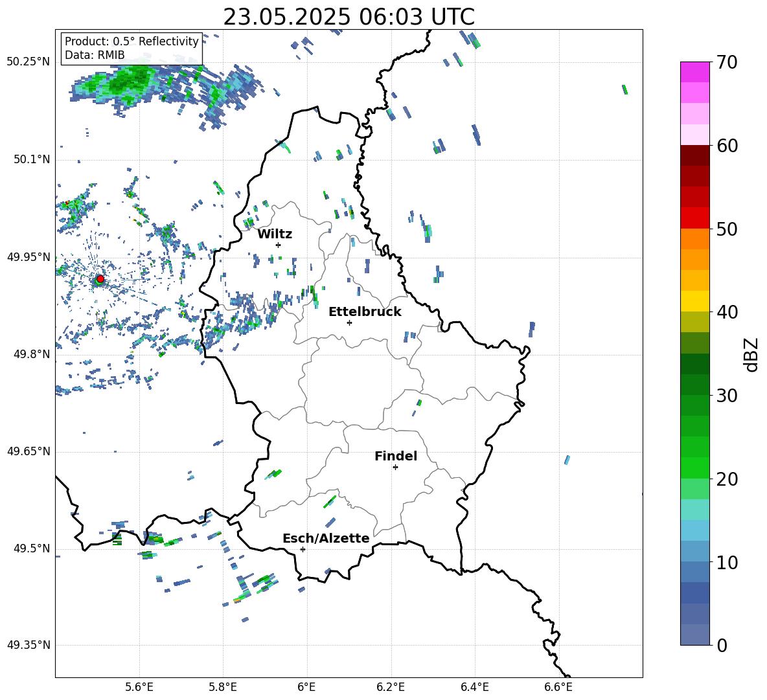Click the 70 tick on colorbar
Viewport: 767px width, 700px height.
tap(727, 62)
